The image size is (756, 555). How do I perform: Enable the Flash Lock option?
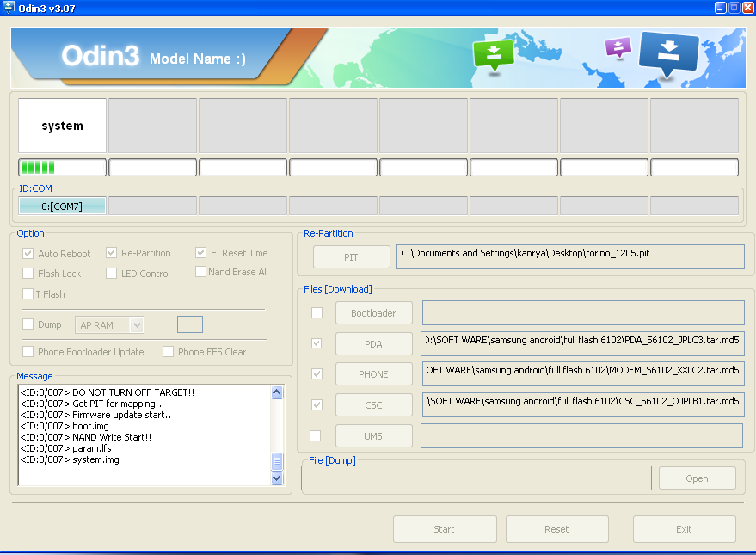[x=28, y=274]
